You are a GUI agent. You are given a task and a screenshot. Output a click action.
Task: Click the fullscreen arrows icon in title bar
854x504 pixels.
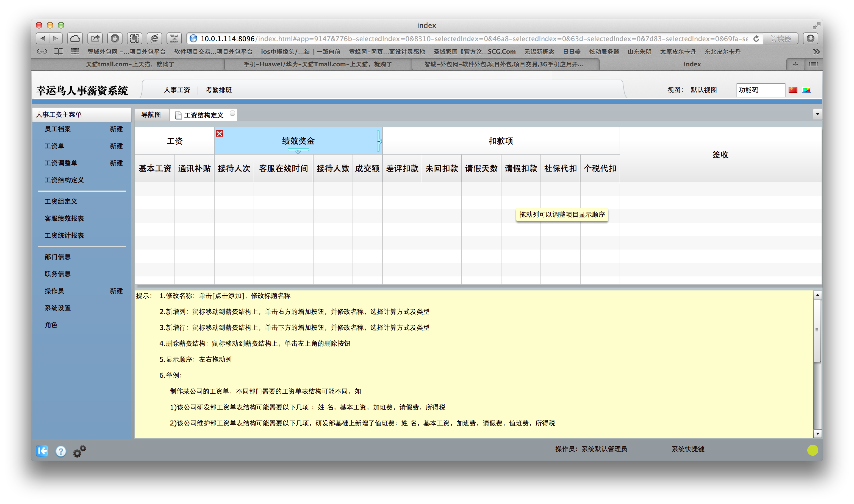coord(816,26)
